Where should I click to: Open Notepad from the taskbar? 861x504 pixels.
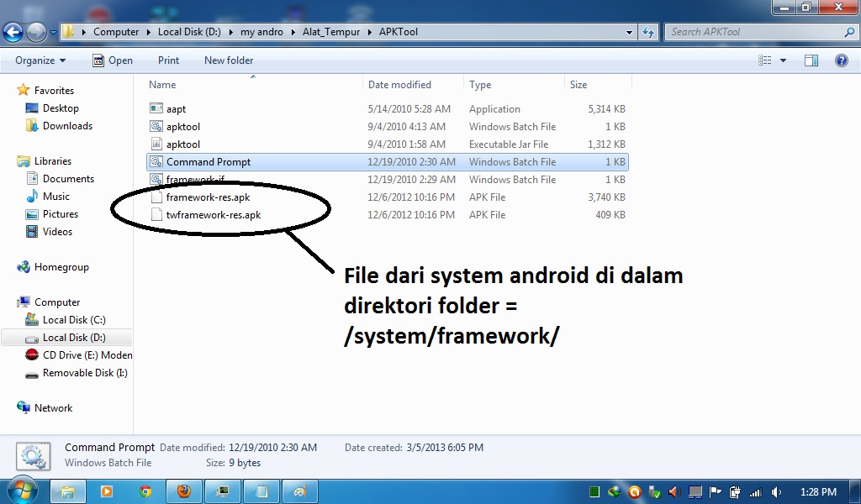[261, 491]
